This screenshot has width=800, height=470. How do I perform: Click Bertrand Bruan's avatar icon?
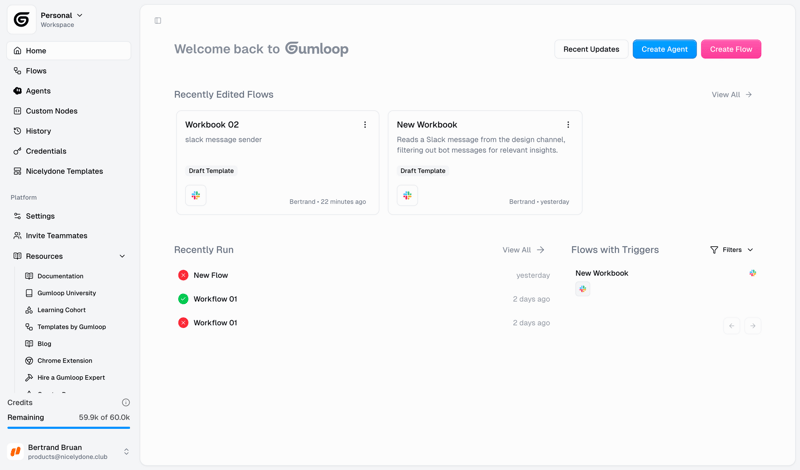tap(15, 451)
